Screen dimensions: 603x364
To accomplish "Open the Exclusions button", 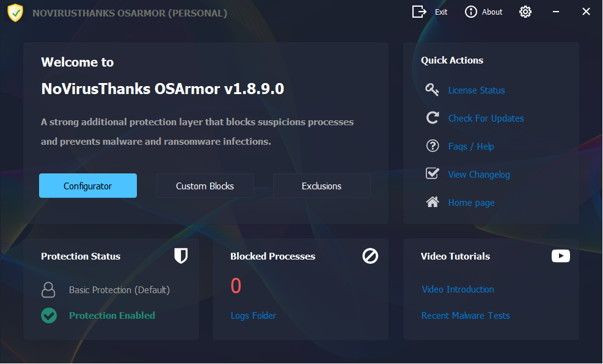I will pyautogui.click(x=321, y=186).
